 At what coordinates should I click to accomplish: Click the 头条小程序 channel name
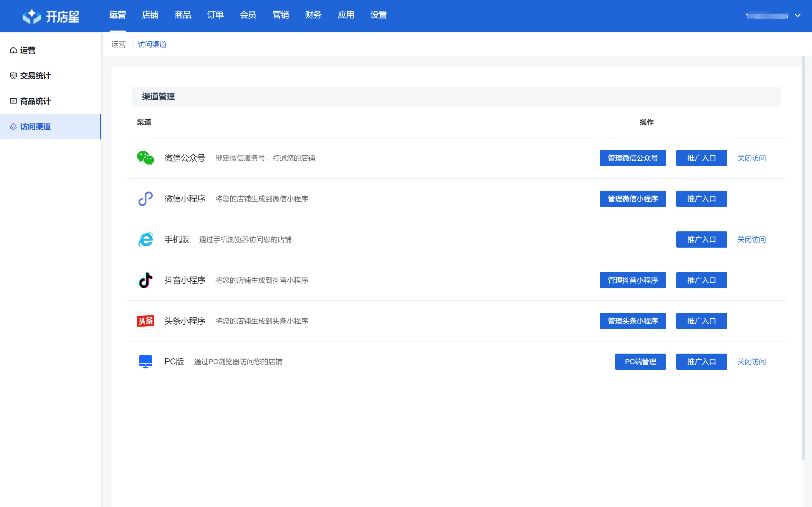[185, 321]
